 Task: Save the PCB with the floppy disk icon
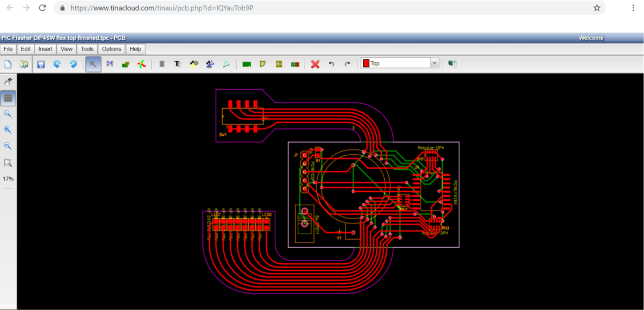[41, 64]
